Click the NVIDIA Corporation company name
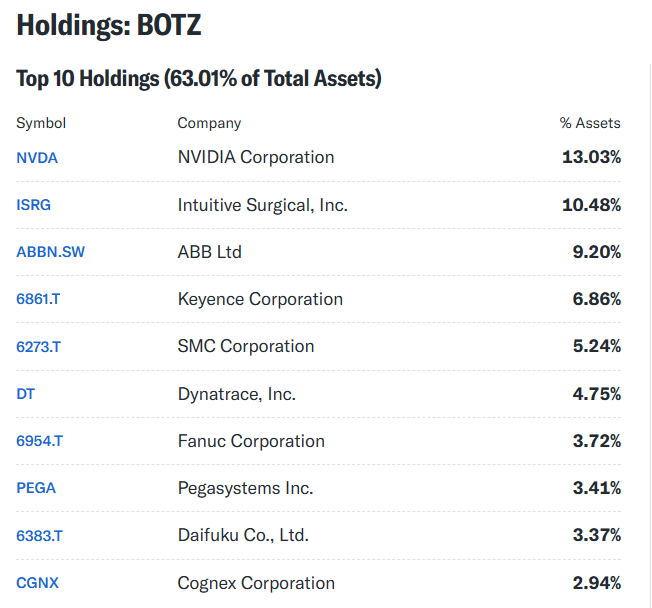The image size is (652, 608). (x=256, y=157)
